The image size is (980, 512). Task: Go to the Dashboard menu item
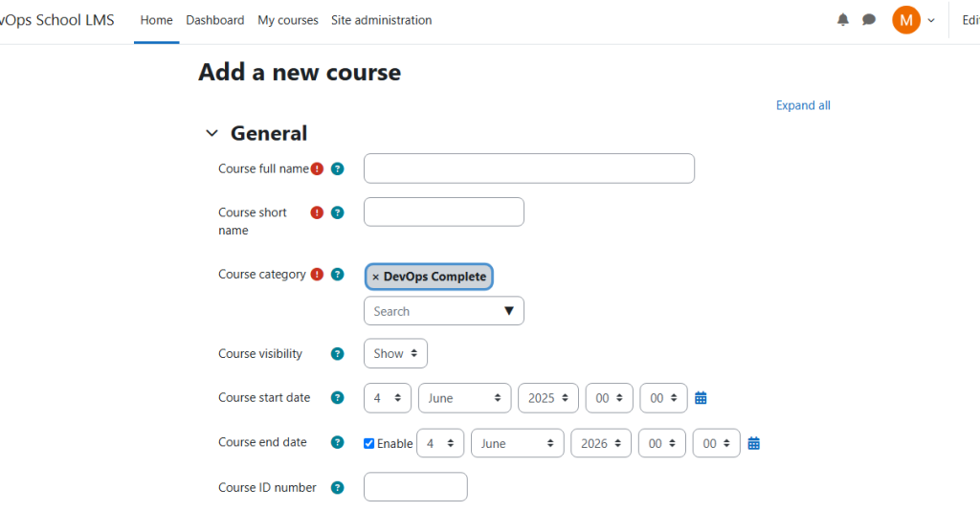pos(215,20)
